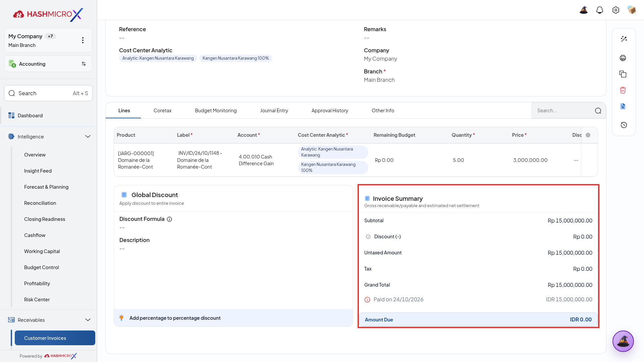Open the notifications bell
Screen dimensions: 644x362
[600, 10]
